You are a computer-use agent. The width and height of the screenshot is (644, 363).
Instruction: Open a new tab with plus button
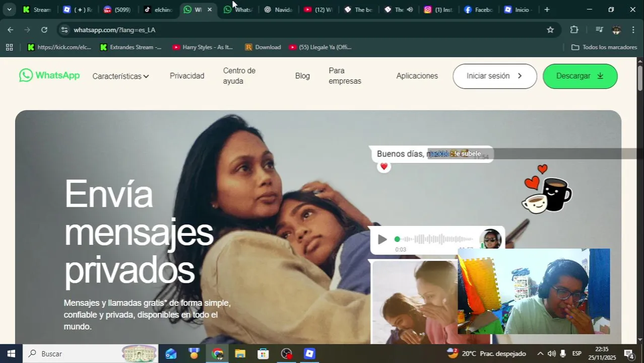(547, 10)
